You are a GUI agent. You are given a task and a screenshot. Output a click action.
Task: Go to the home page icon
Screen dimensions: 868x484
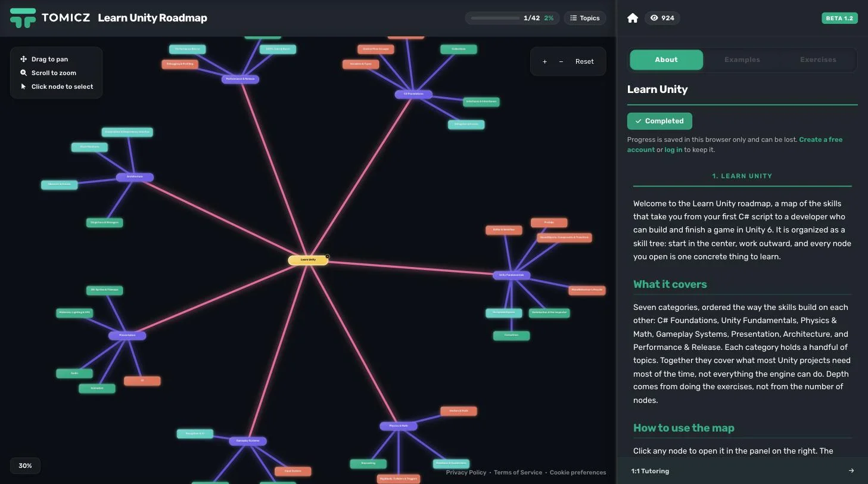tap(633, 18)
